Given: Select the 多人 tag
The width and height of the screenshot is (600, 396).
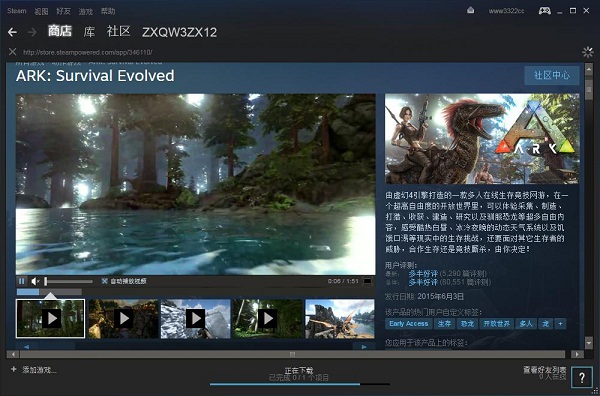Looking at the screenshot, I should click(x=526, y=324).
